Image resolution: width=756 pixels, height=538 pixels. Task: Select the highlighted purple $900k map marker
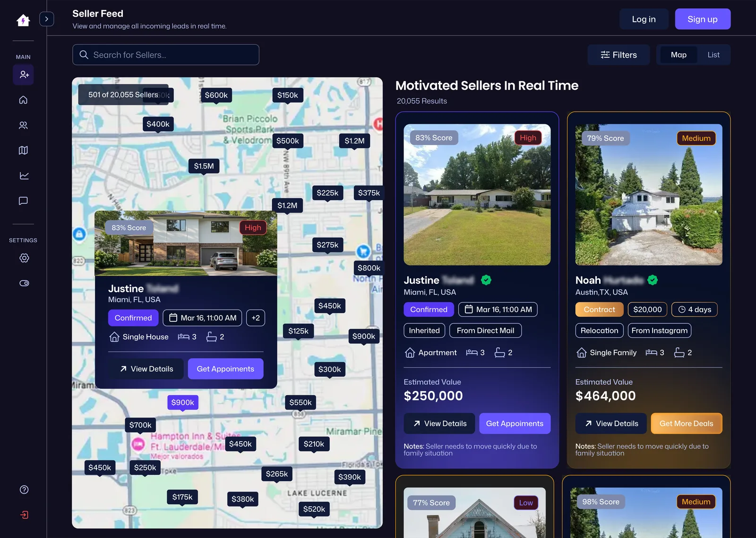pos(182,403)
